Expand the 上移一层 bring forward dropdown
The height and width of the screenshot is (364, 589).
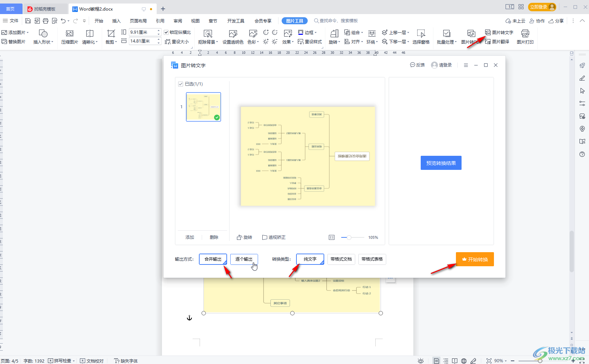click(408, 32)
